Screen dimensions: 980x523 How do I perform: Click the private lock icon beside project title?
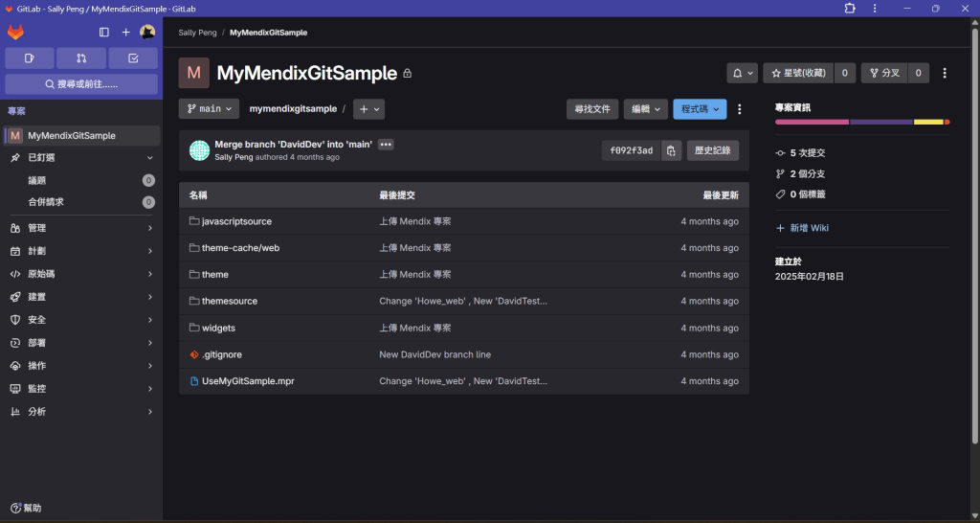coord(408,73)
